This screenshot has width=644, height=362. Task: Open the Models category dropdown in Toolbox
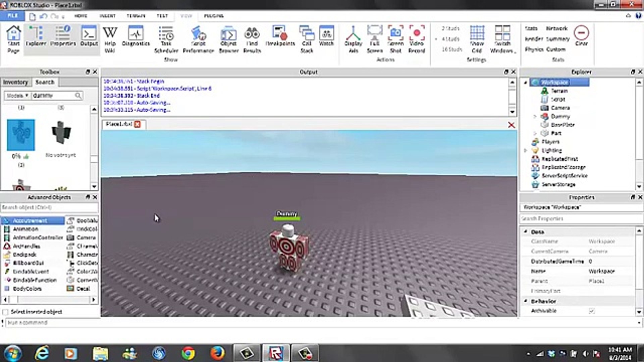(17, 96)
